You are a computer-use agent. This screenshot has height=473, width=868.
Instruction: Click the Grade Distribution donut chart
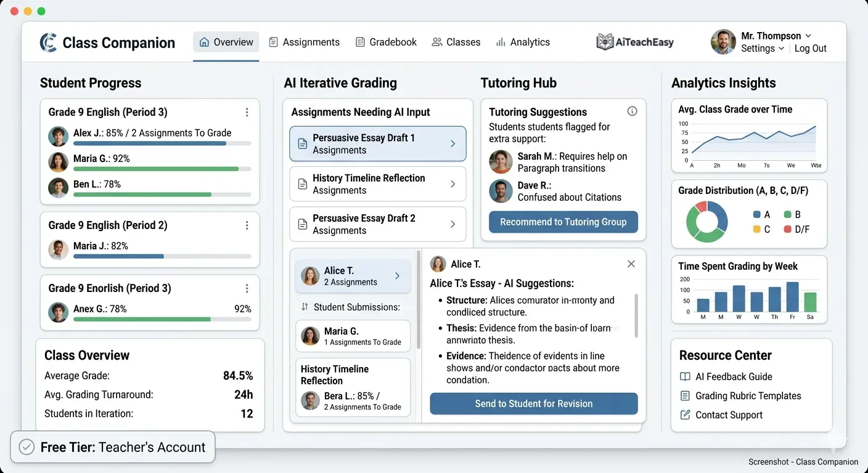click(707, 222)
